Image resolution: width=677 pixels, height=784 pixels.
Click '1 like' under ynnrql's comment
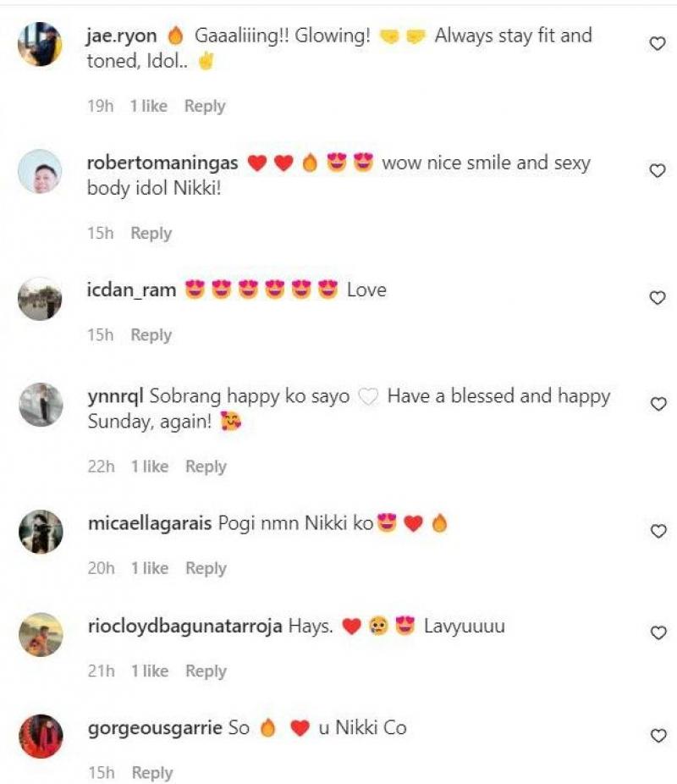[150, 467]
